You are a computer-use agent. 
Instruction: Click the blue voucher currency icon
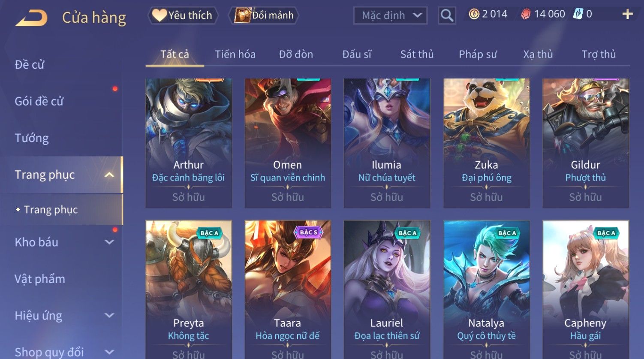click(578, 14)
